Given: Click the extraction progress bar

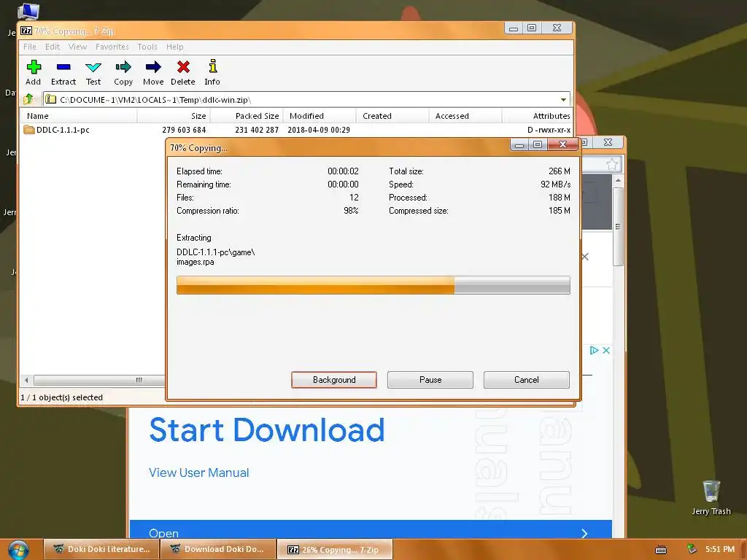Looking at the screenshot, I should pyautogui.click(x=373, y=285).
